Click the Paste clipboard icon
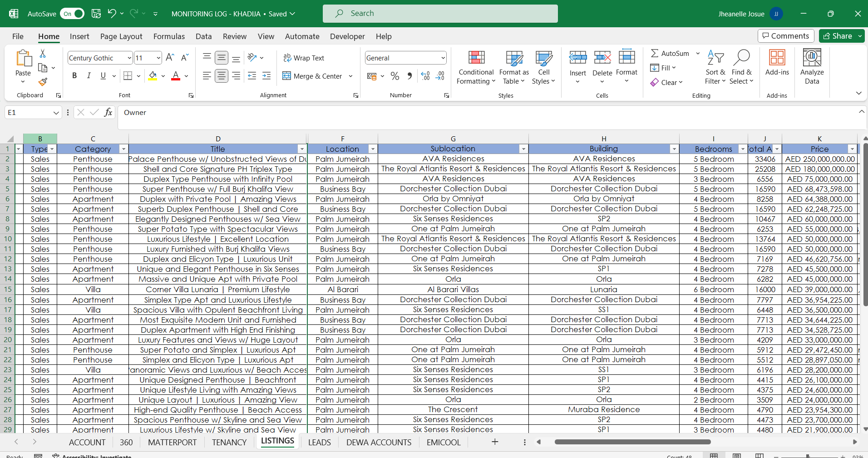868x458 pixels. pos(23,59)
